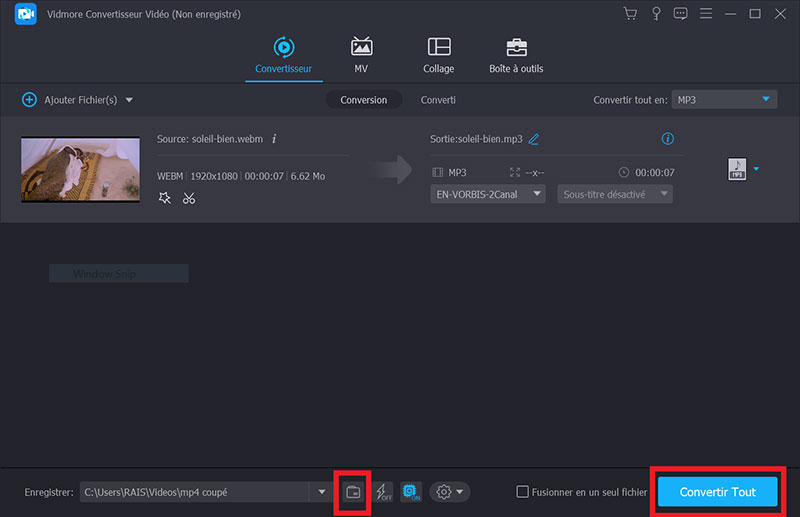Show source file info icon
Viewport: 800px width, 517px height.
(274, 139)
